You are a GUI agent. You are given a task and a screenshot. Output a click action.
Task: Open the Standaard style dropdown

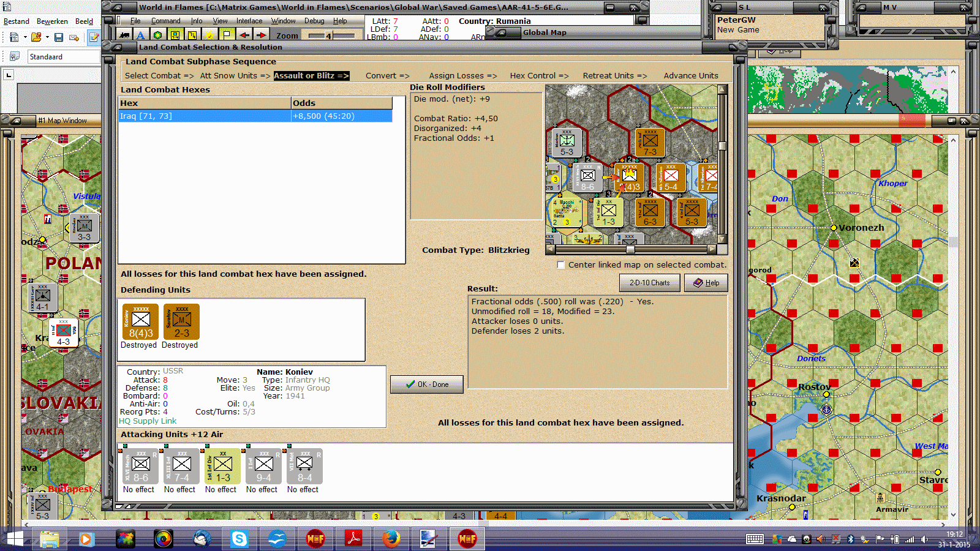[x=64, y=57]
